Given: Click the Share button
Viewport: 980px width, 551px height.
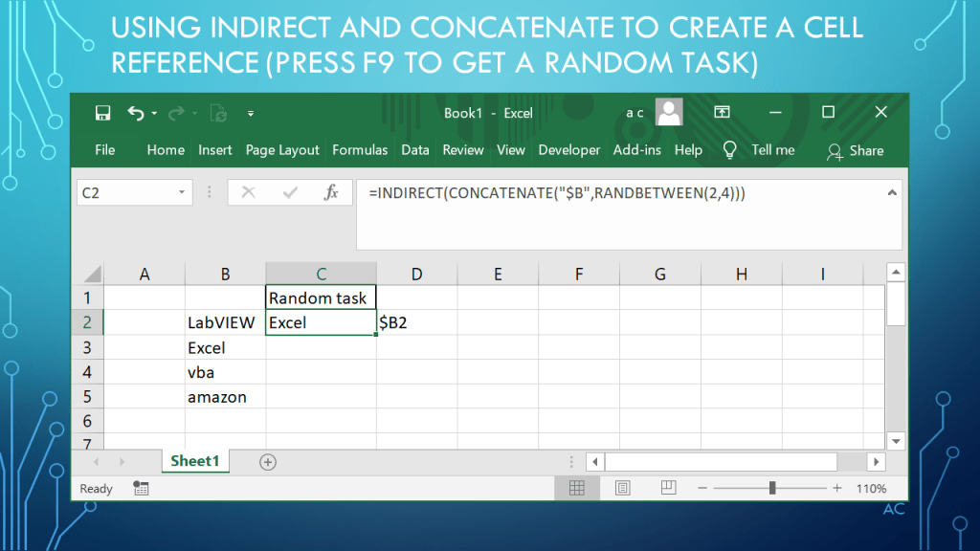Looking at the screenshot, I should point(855,150).
